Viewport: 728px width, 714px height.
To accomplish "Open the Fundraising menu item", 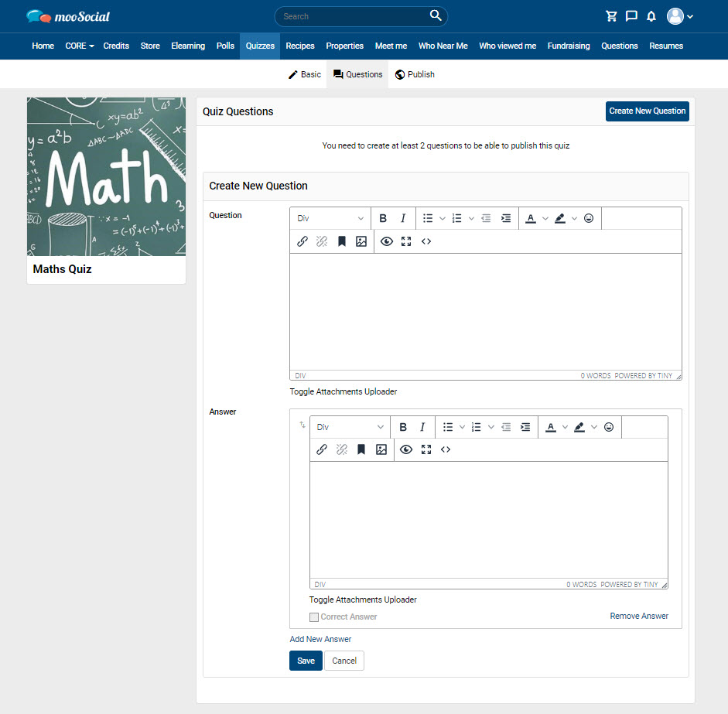I will (x=569, y=46).
